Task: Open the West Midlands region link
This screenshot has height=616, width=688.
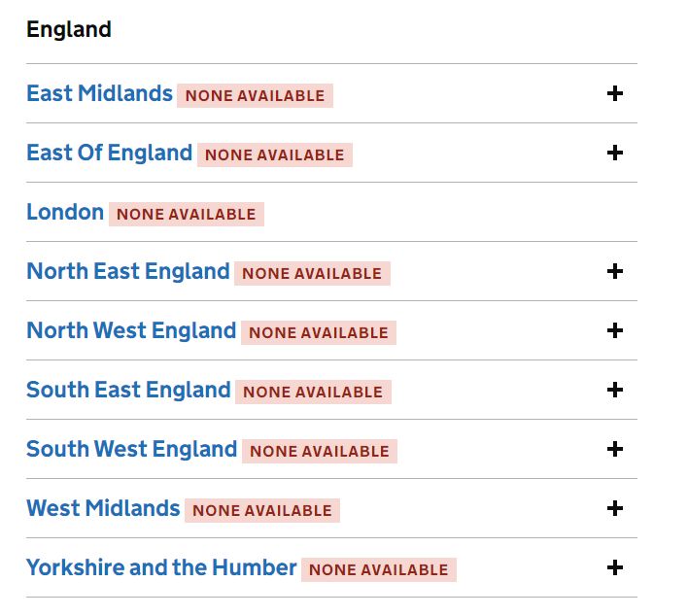Action: pos(103,509)
